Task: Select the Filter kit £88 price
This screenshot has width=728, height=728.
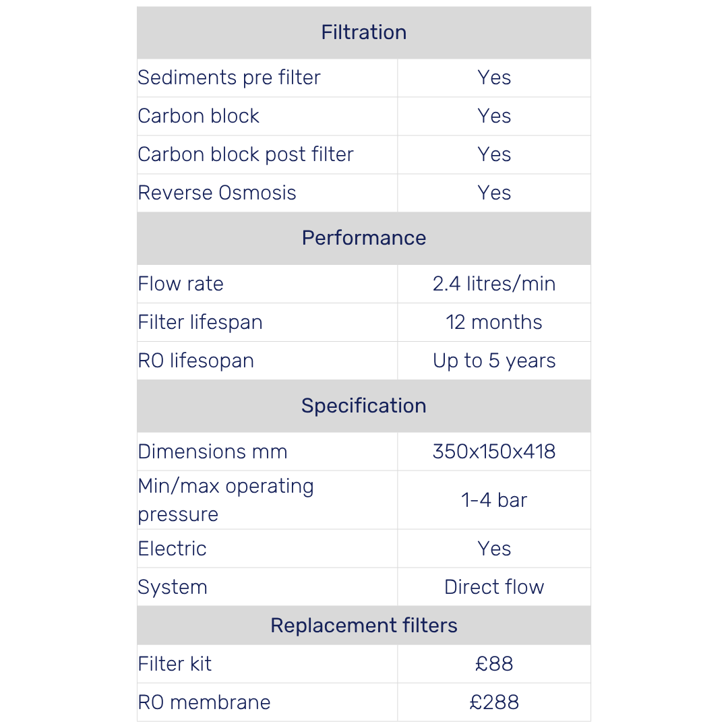Action: click(494, 664)
